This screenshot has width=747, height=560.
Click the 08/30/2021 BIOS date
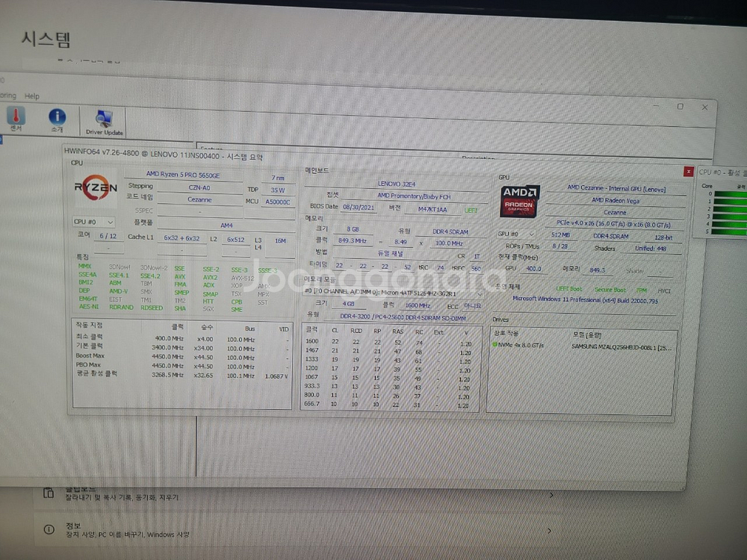(359, 207)
